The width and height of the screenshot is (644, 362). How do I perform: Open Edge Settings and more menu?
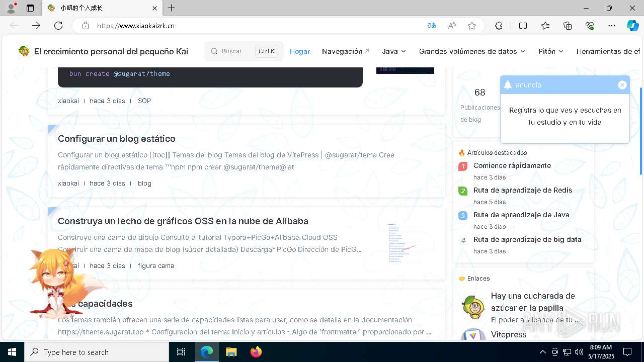[x=612, y=26]
